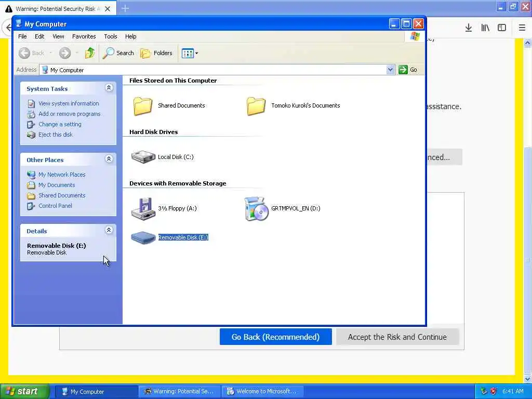Screen dimensions: 532x399
Task: Collapse the Other Places panel
Action: pos(109,159)
